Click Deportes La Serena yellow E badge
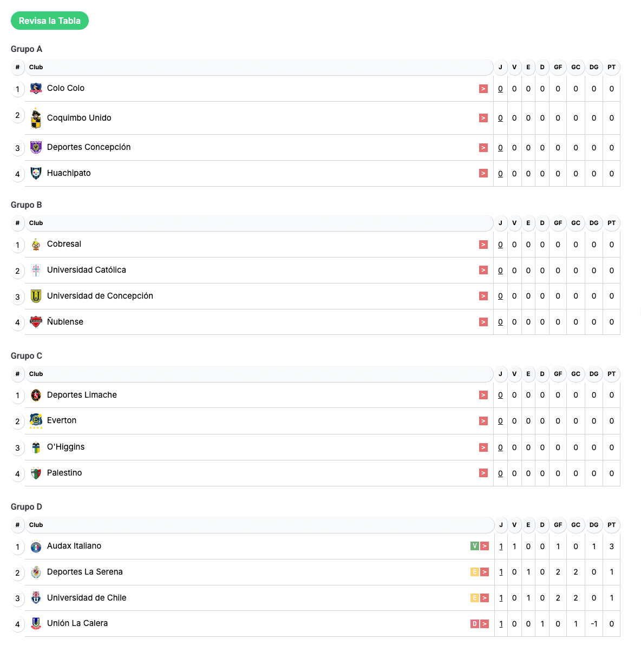The height and width of the screenshot is (672, 641). point(475,572)
